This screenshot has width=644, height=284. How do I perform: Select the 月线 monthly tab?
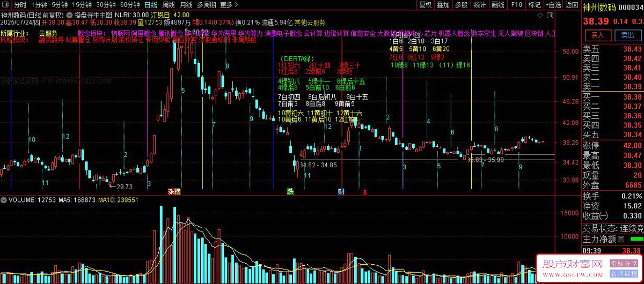186,5
